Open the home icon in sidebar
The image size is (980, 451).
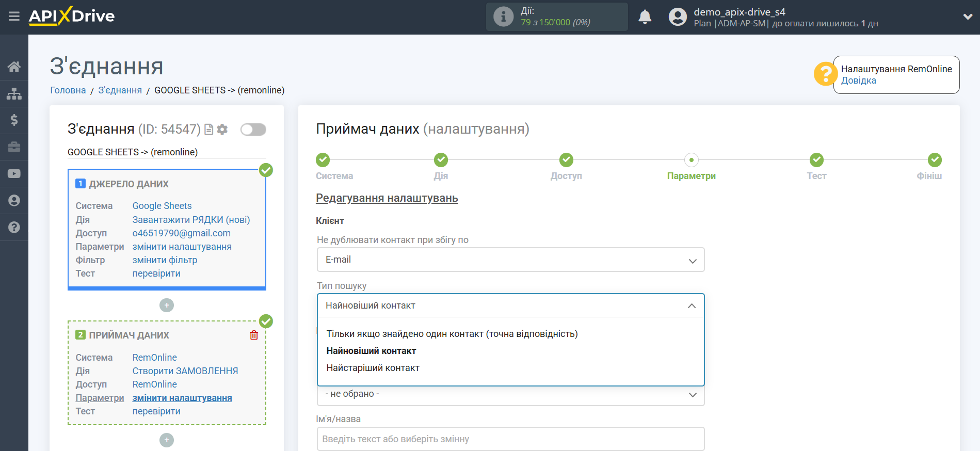14,67
